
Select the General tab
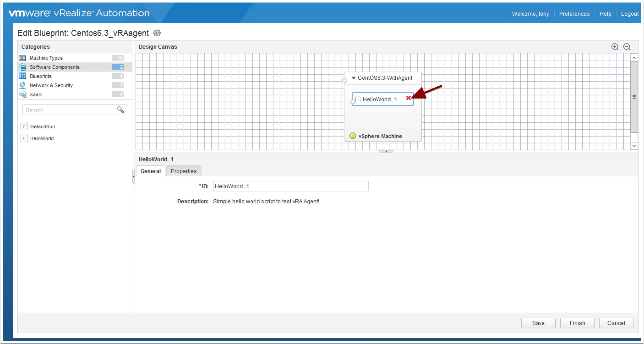(150, 171)
